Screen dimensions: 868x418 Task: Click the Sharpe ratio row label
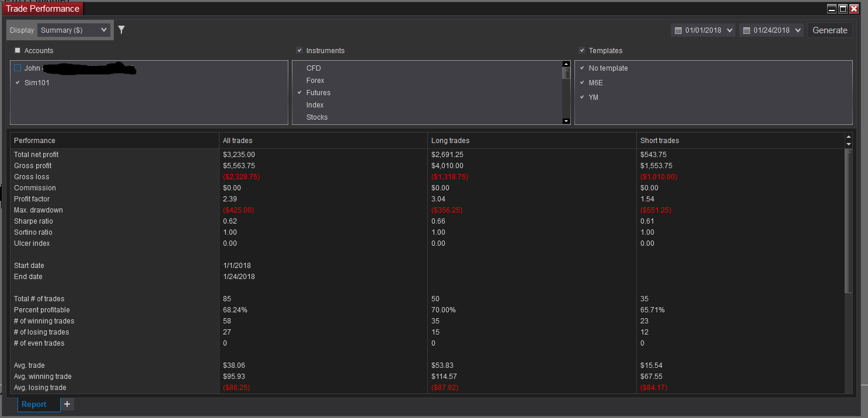click(33, 221)
